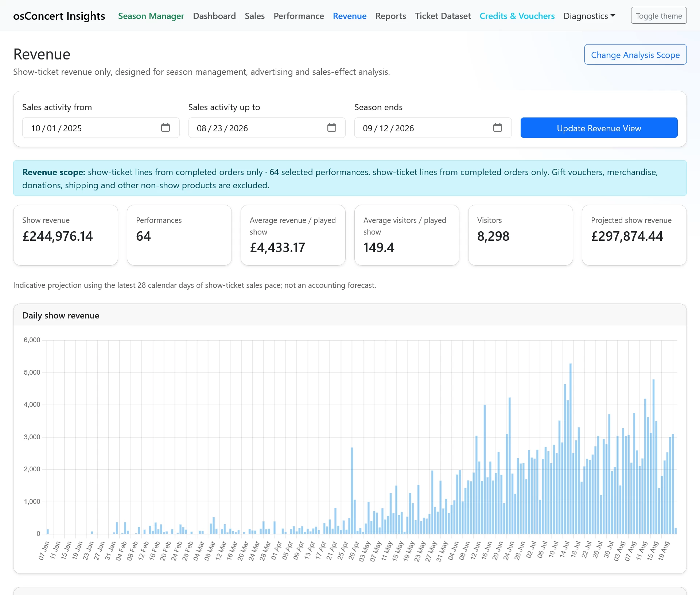Screen dimensions: 700x595
Task: Click the Projected show revenue card
Action: pos(634,235)
